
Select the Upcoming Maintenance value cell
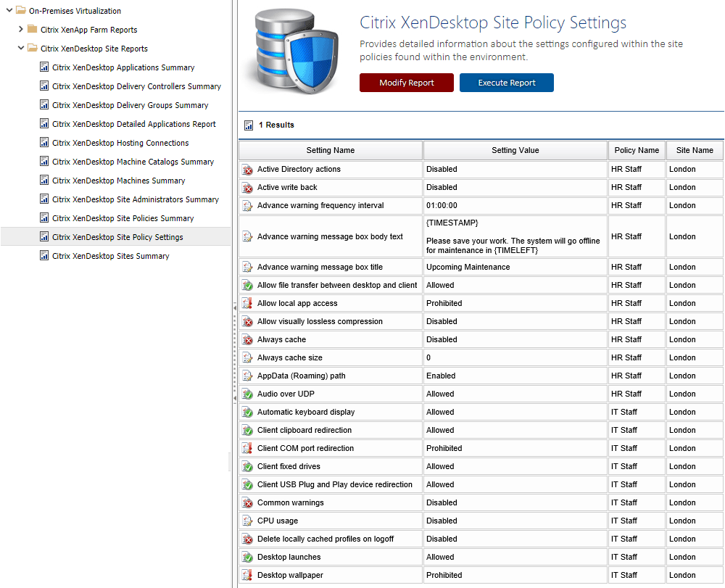(x=515, y=268)
